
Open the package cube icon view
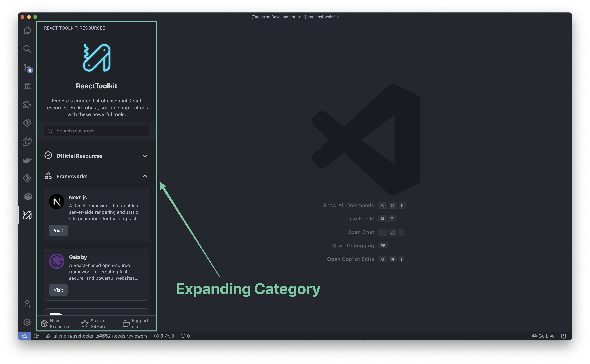[x=27, y=196]
